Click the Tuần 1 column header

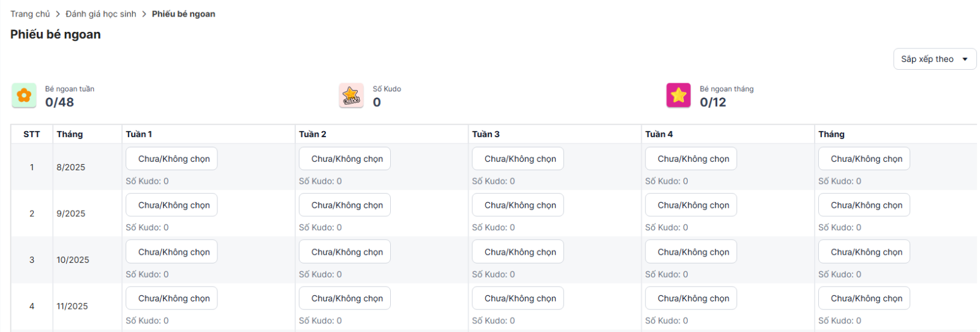coord(139,134)
